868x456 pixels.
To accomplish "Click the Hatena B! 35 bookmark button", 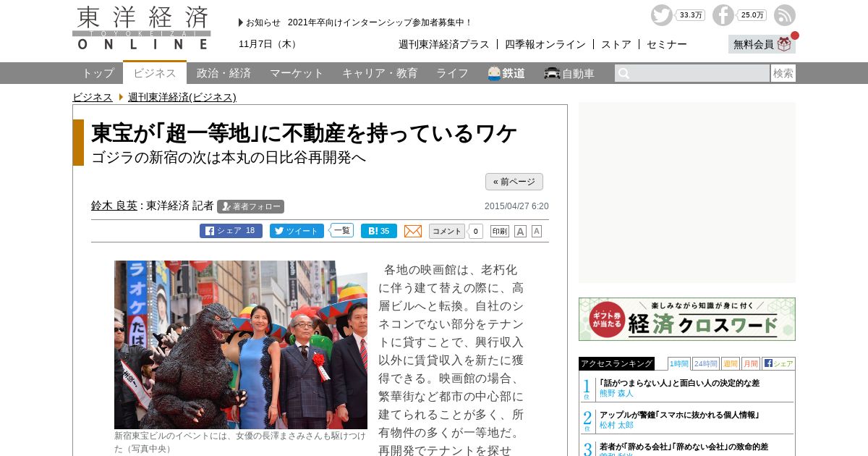I will coord(379,231).
